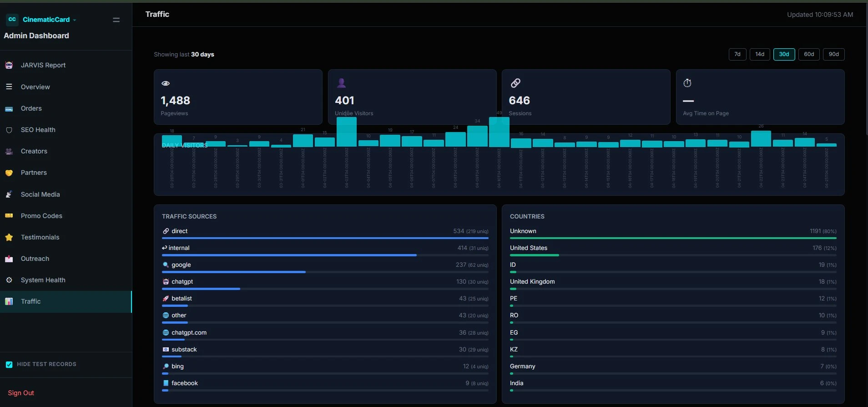Select the 90d range button
Screen dimensions: 868x407
click(833, 54)
